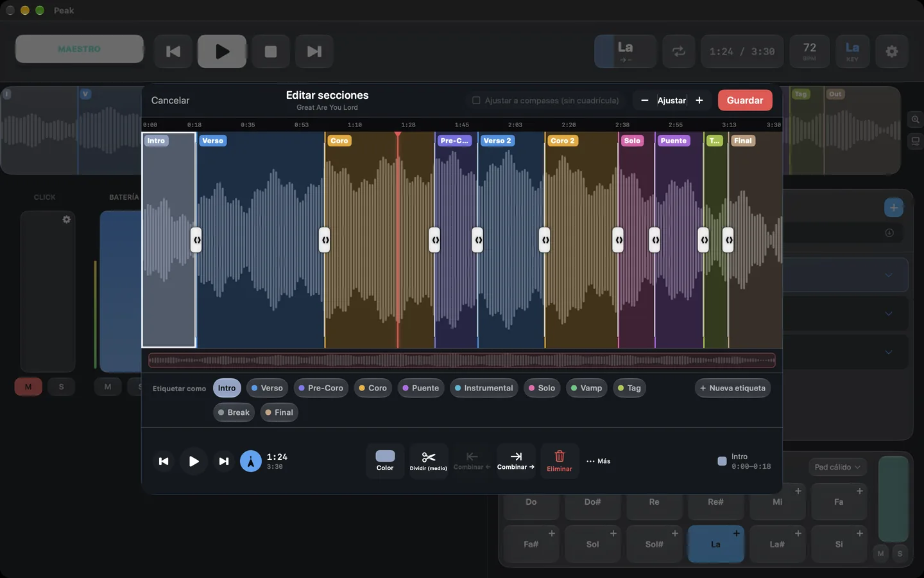Viewport: 924px width, 578px height.
Task: Label section as Pre-Coro
Action: (321, 388)
